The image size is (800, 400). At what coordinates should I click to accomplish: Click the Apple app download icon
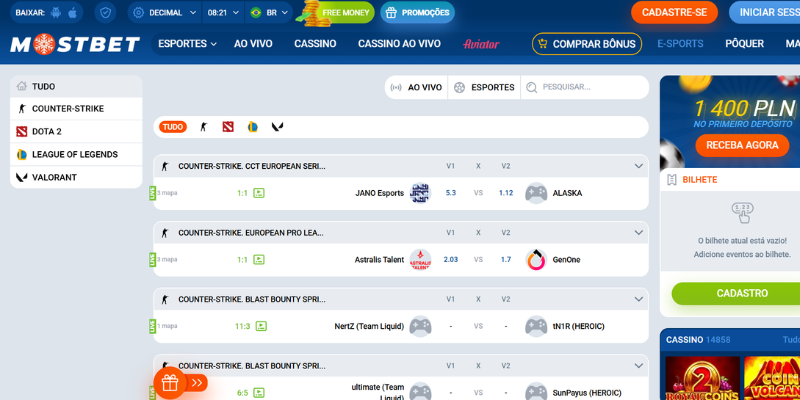pos(71,13)
